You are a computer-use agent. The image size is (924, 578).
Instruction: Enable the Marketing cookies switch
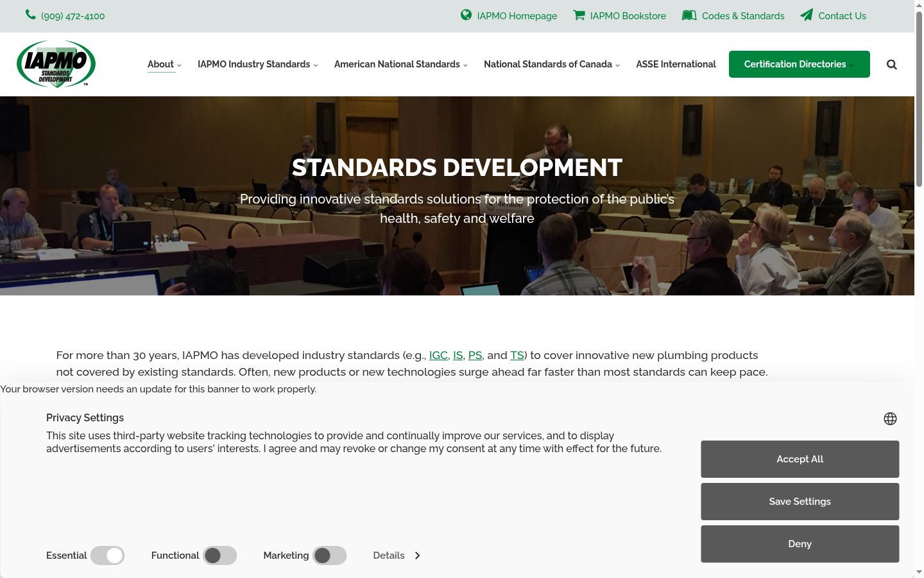[x=330, y=556]
